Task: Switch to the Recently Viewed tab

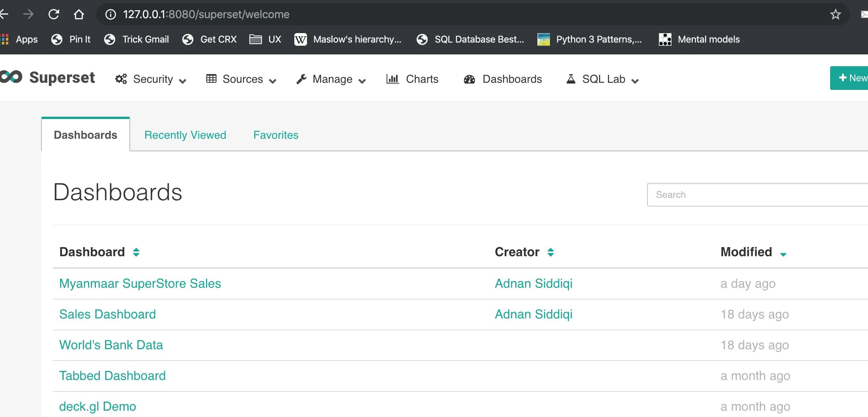Action: click(x=185, y=135)
